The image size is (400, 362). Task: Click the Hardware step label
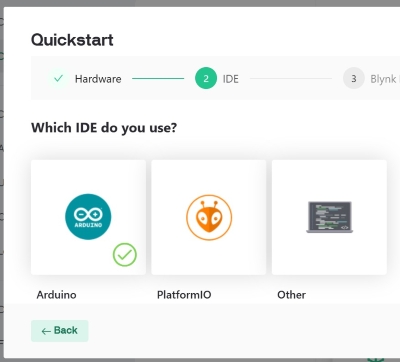tap(98, 79)
